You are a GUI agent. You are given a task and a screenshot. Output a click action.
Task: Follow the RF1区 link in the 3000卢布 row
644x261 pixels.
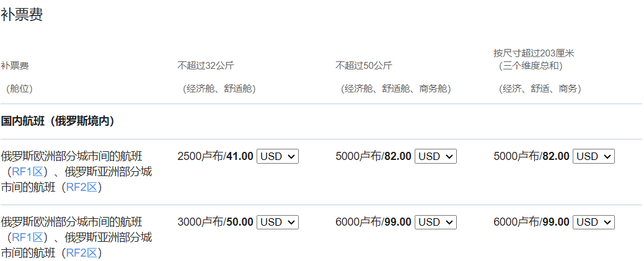point(27,237)
